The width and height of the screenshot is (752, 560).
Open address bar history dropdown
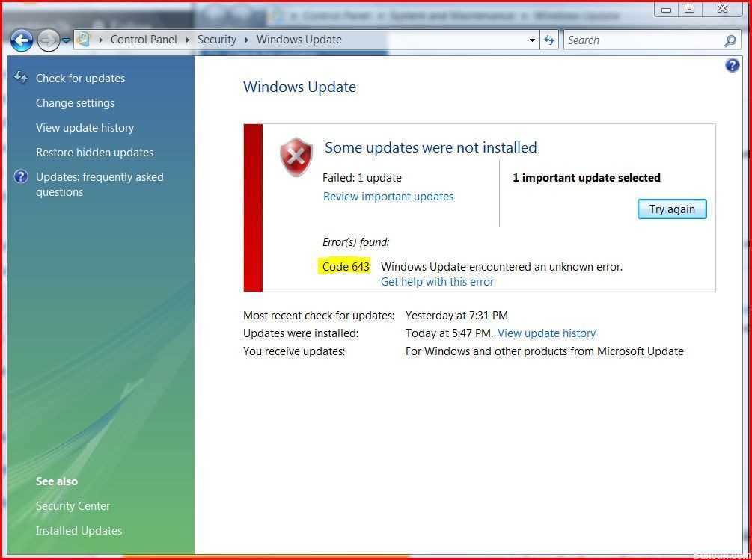click(x=532, y=40)
